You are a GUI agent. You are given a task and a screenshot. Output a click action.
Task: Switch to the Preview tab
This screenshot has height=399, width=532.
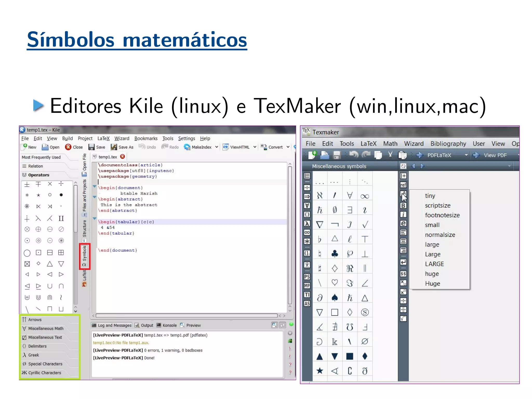coord(190,325)
